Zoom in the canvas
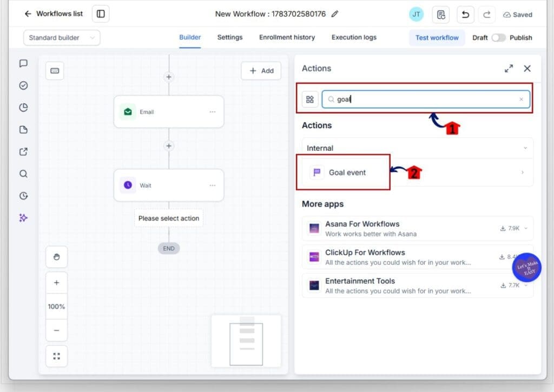Viewport: 554px width, 392px height. click(x=56, y=283)
